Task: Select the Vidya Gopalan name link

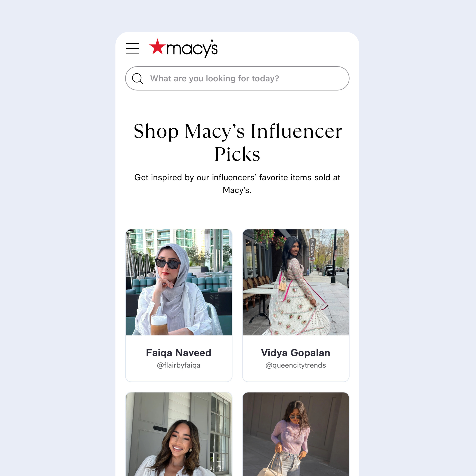Action: tap(296, 353)
